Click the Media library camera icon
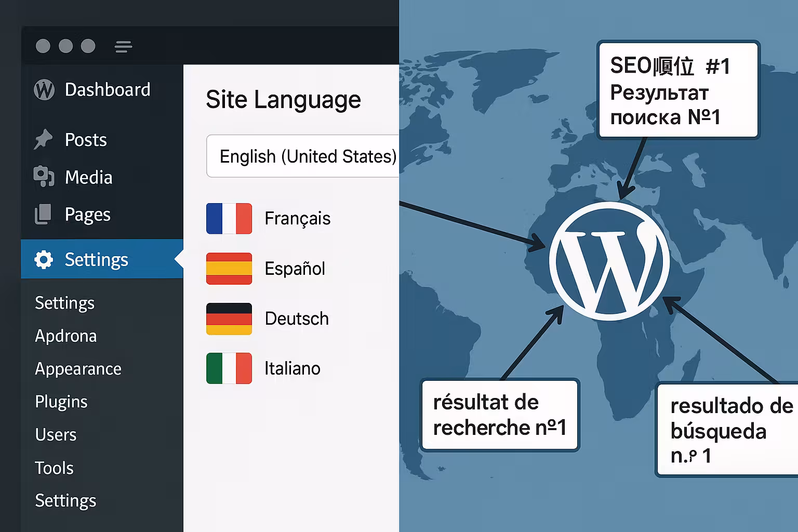Image resolution: width=798 pixels, height=532 pixels. tap(44, 177)
